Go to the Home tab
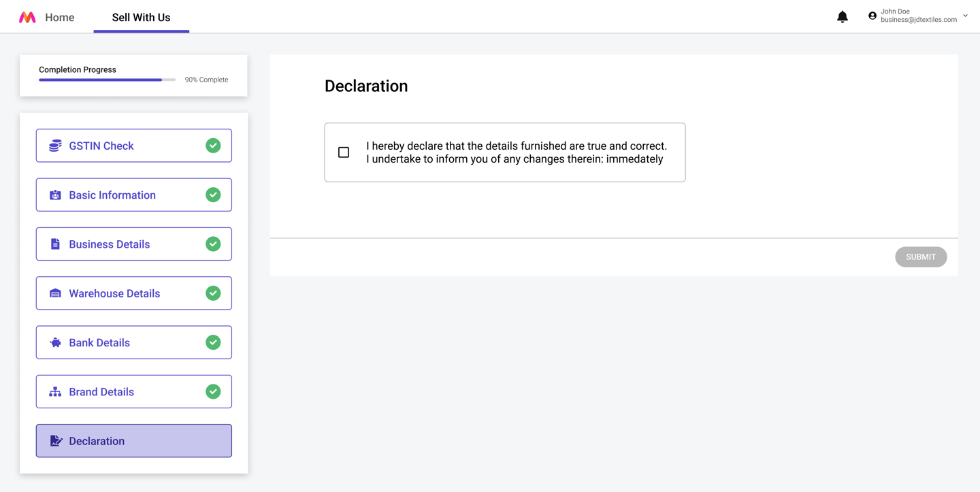Image resolution: width=980 pixels, height=492 pixels. coord(60,18)
